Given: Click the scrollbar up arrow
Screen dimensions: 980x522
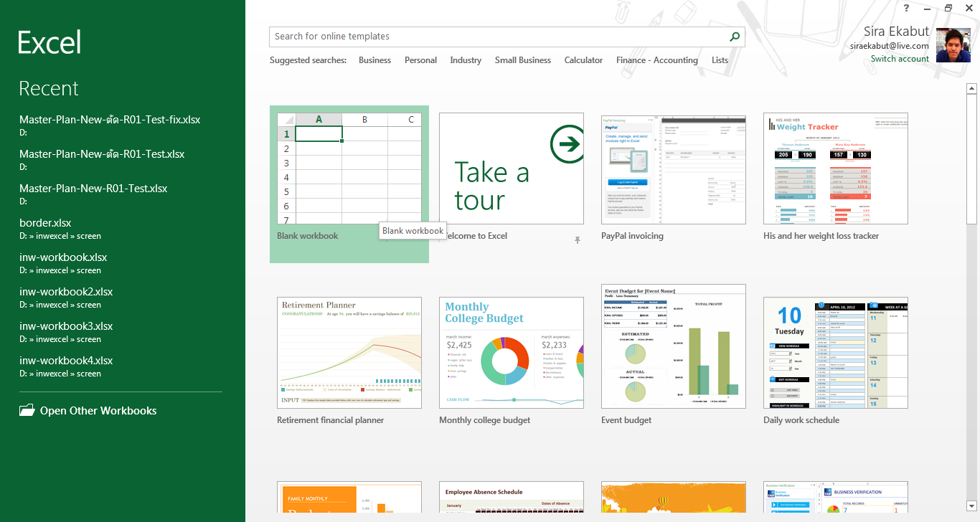Looking at the screenshot, I should (972, 89).
